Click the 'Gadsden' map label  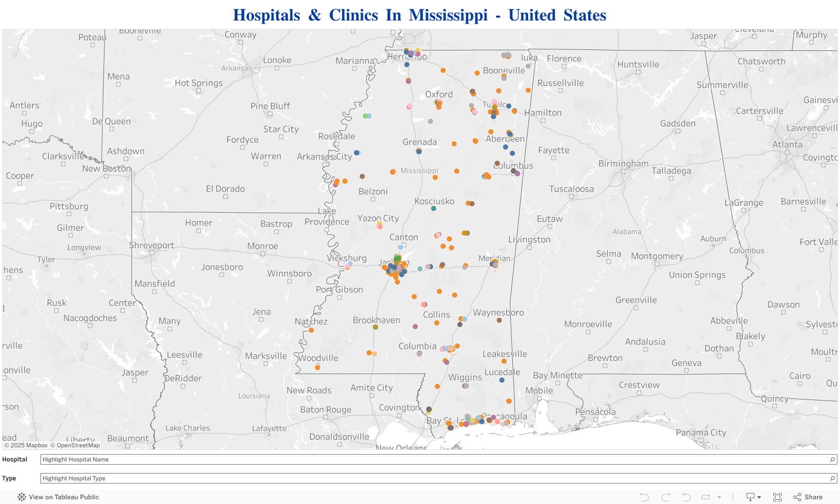tap(678, 123)
